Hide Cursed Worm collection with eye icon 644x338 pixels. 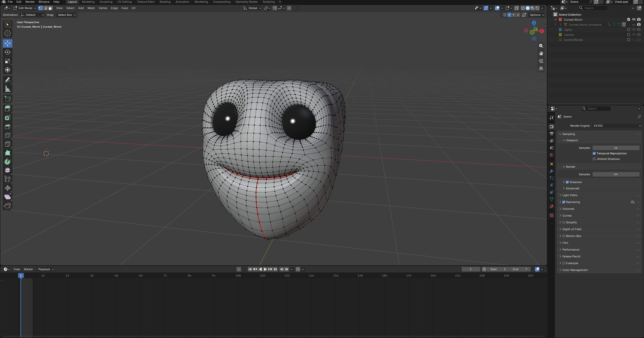(634, 19)
